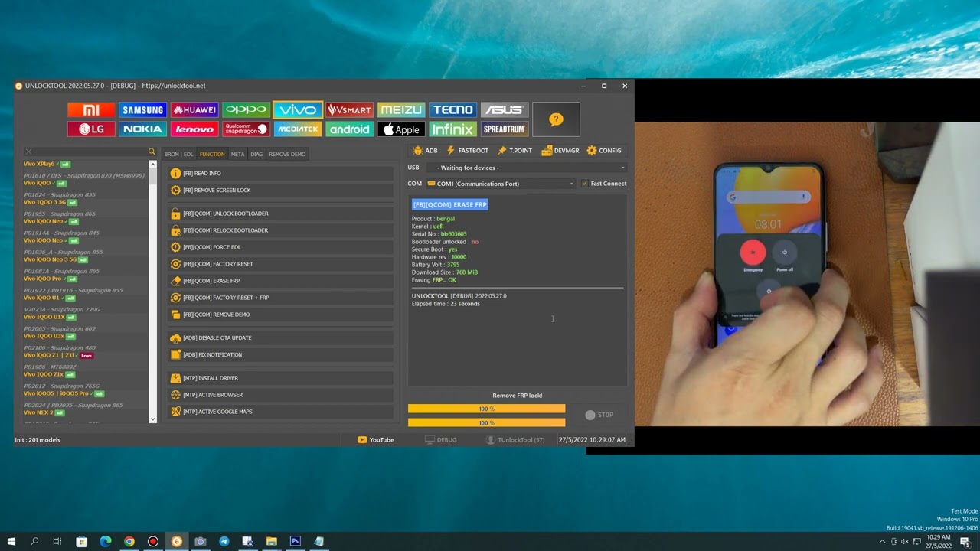Open the USB waiting for devices dropdown
Screen dimensions: 980x551
click(526, 168)
